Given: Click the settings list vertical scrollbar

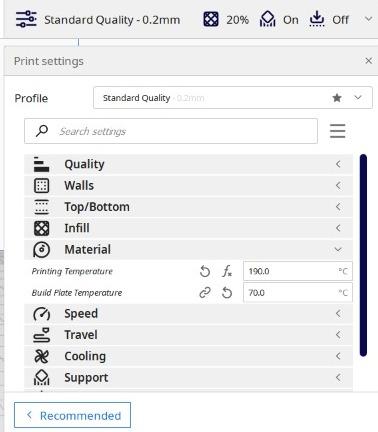Looking at the screenshot, I should 363,255.
